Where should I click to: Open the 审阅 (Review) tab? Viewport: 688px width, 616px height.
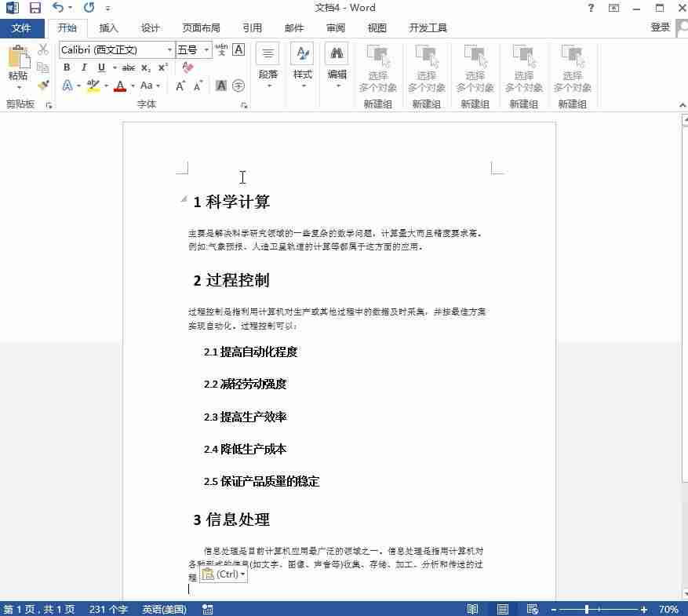point(336,28)
